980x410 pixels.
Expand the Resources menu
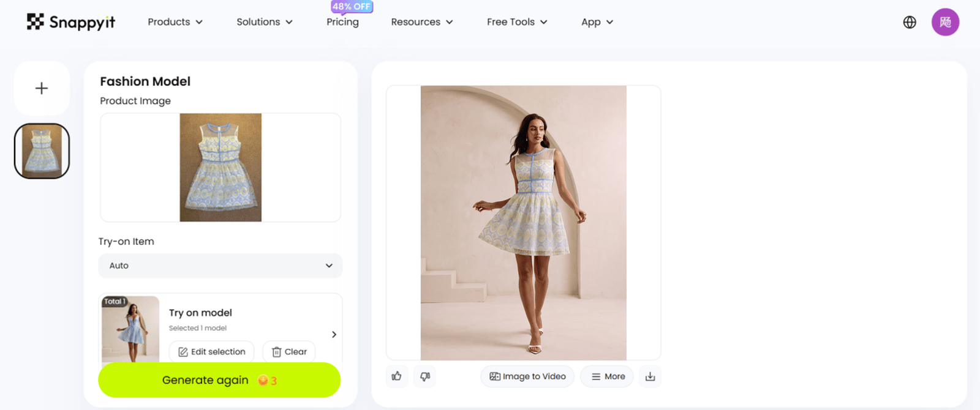422,22
